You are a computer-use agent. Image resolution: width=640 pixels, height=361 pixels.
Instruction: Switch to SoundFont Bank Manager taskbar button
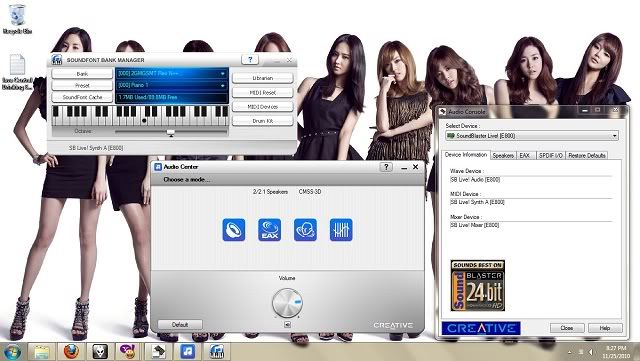217,352
